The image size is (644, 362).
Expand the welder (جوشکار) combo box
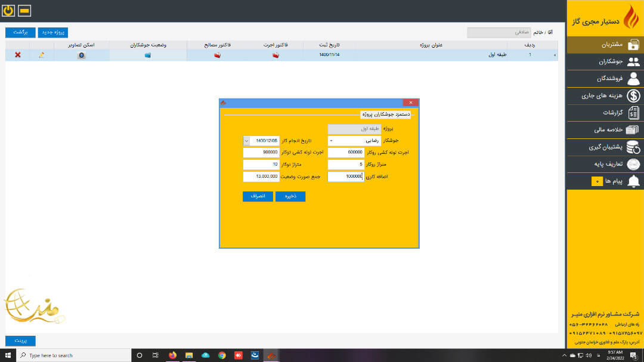pos(332,141)
